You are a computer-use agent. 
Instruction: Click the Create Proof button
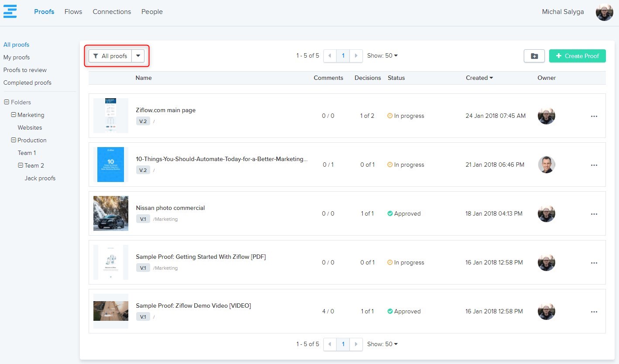point(577,56)
